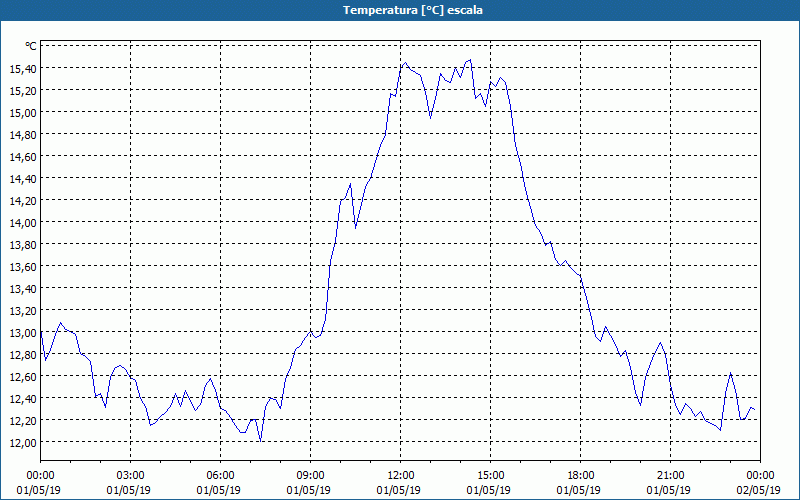Click the 06:00 time axis label
The height and width of the screenshot is (500, 800).
click(x=220, y=476)
